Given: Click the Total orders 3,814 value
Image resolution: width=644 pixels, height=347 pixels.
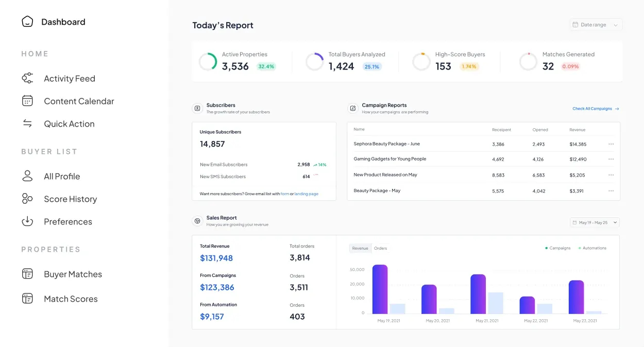Looking at the screenshot, I should pos(300,258).
